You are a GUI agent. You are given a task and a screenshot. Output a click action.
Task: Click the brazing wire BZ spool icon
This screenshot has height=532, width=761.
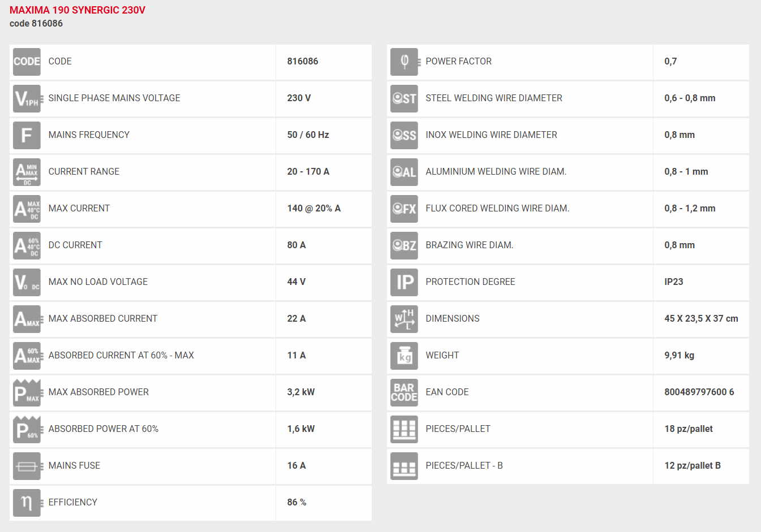click(x=404, y=245)
